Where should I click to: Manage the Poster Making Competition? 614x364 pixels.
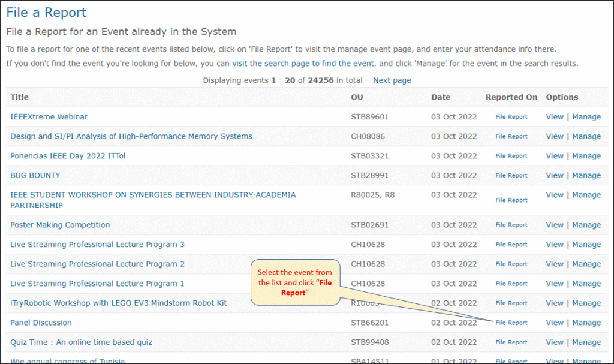(586, 224)
